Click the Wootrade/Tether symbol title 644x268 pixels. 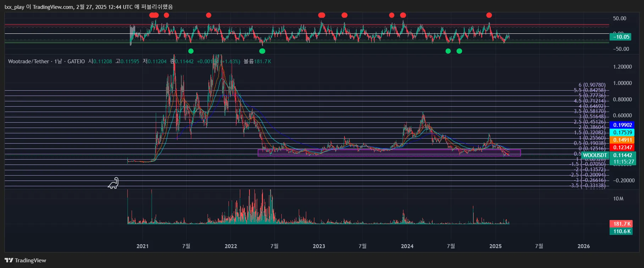coord(28,61)
